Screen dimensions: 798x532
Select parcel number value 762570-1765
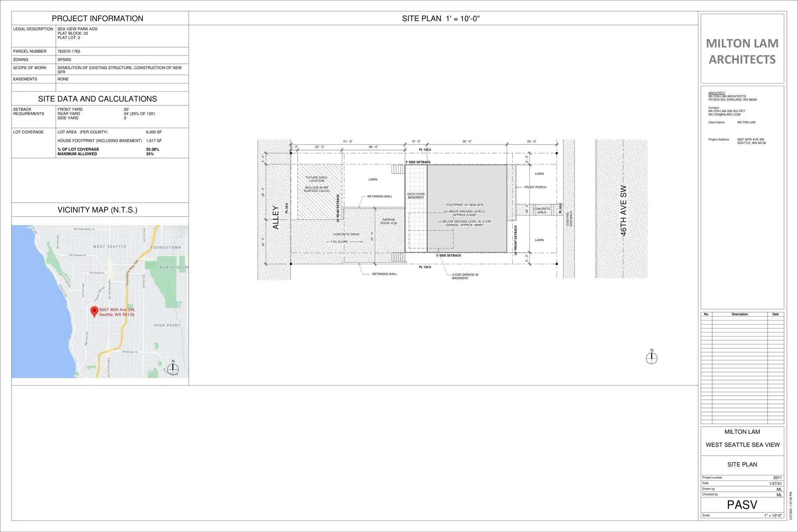(69, 51)
